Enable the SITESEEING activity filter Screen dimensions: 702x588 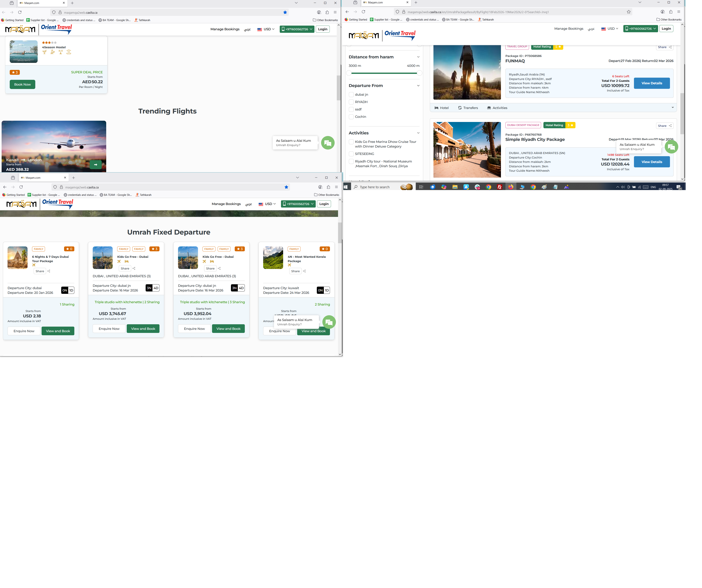click(x=351, y=154)
